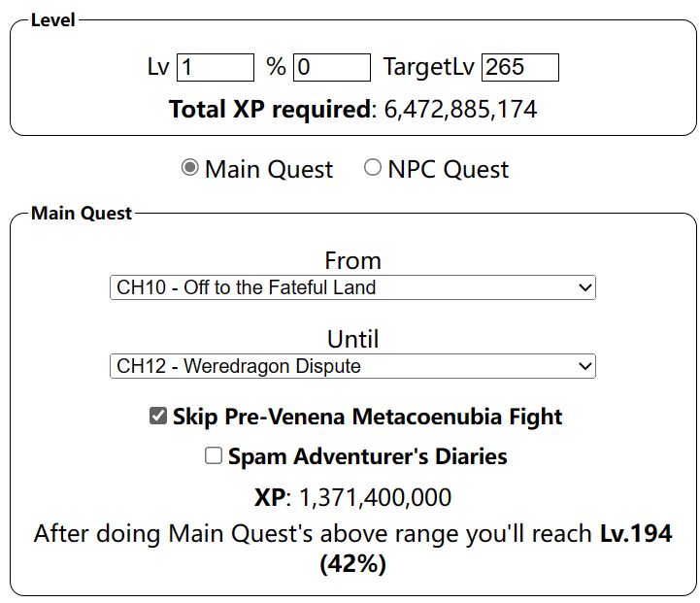Expand the CH12 Weredragon Dispute arrow
The height and width of the screenshot is (603, 700).
click(x=583, y=366)
